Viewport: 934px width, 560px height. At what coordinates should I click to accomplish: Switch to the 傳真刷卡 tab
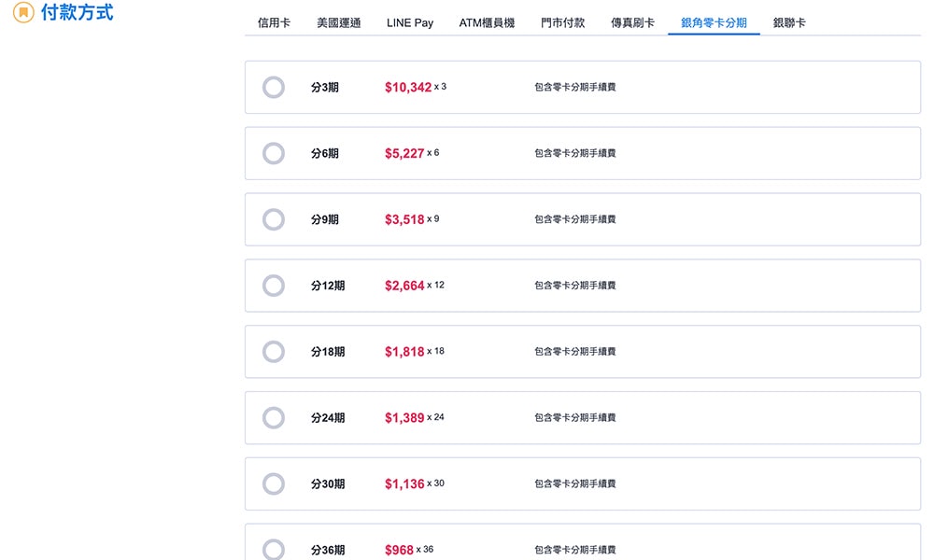coord(632,22)
